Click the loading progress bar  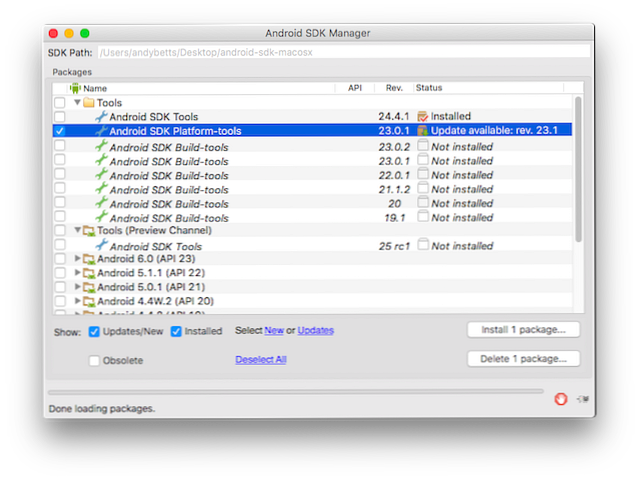point(296,391)
